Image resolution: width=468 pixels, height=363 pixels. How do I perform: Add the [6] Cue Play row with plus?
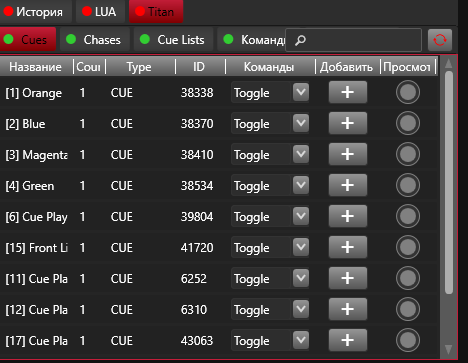pyautogui.click(x=348, y=216)
